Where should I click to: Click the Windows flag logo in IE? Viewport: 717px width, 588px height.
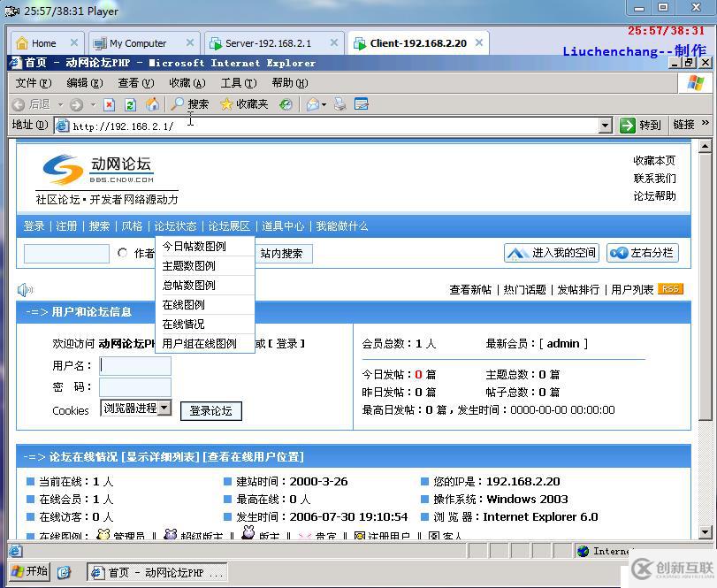pos(696,83)
